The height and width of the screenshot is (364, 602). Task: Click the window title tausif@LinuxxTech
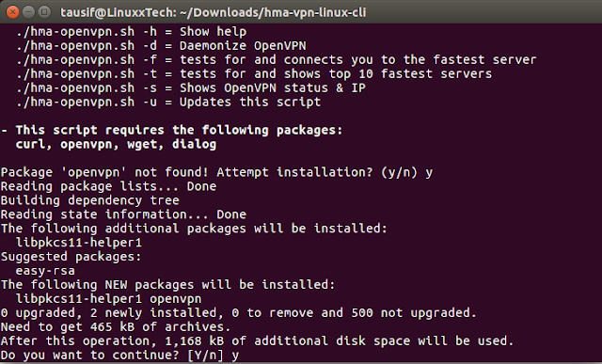point(214,12)
